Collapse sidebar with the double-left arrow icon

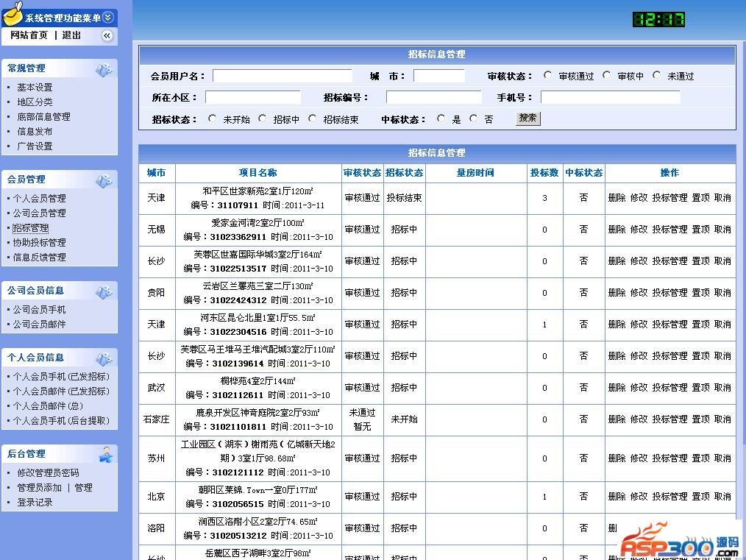[x=107, y=35]
